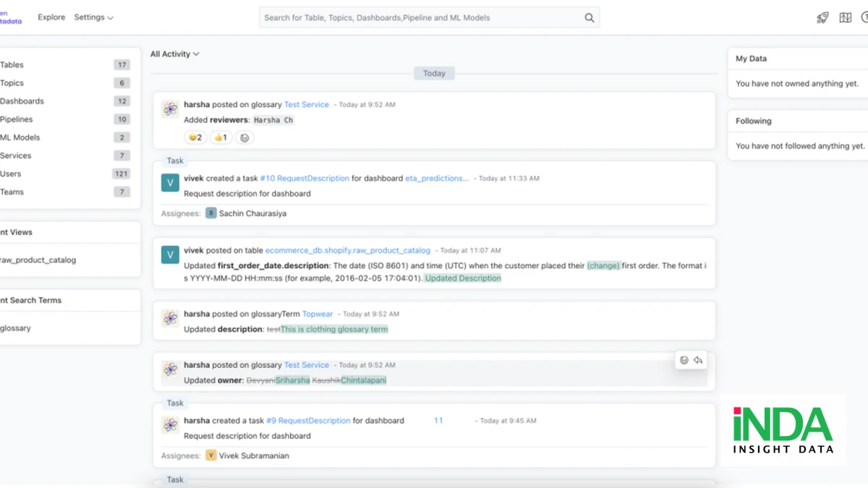Click vivek's V avatar on the table post
The width and height of the screenshot is (868, 488).
170,254
